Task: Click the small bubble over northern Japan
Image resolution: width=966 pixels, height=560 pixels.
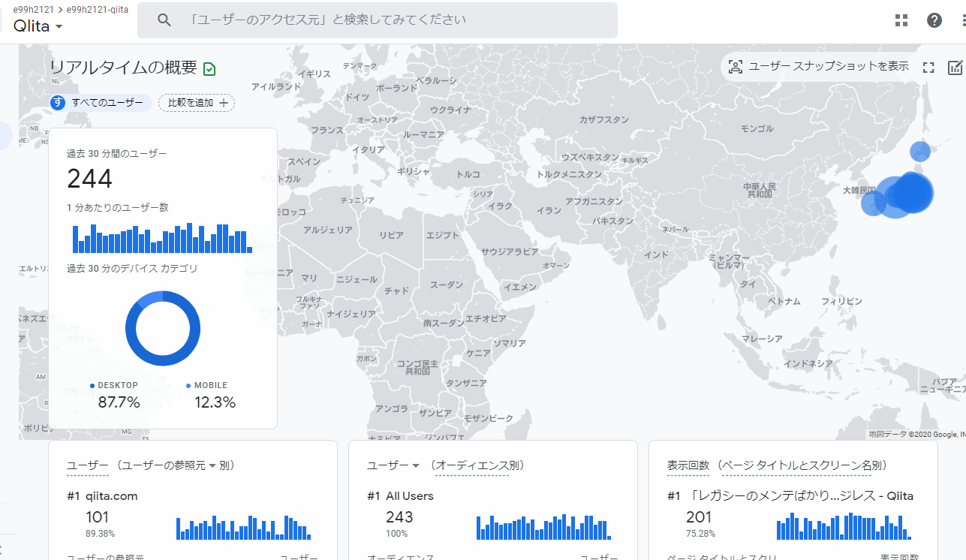Action: click(919, 152)
